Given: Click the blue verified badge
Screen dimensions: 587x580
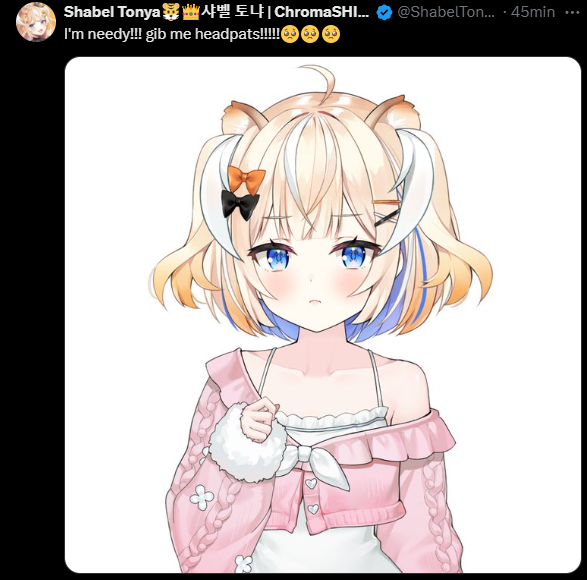Looking at the screenshot, I should (384, 13).
